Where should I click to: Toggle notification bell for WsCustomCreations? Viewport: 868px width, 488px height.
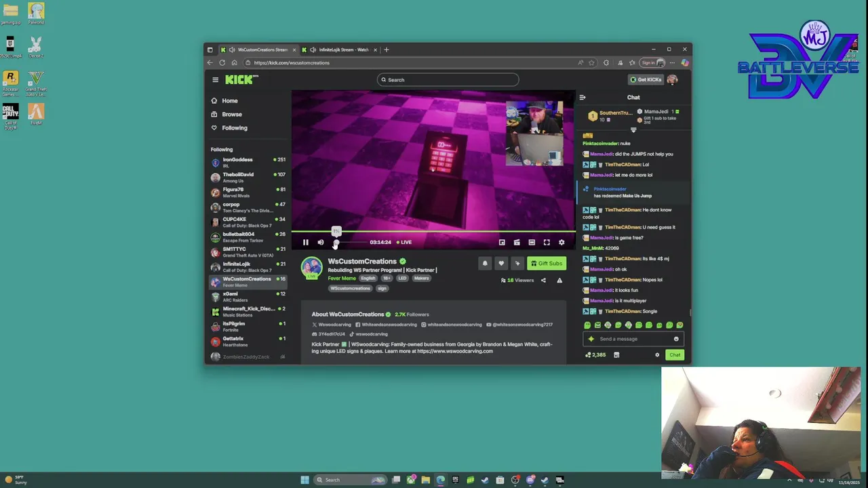click(485, 264)
